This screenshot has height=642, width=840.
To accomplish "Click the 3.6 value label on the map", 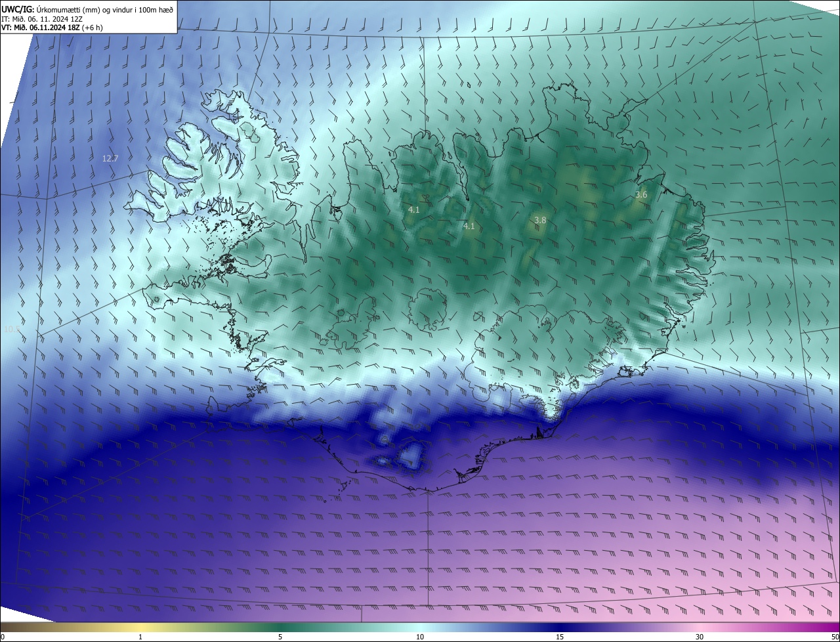I will [x=641, y=195].
